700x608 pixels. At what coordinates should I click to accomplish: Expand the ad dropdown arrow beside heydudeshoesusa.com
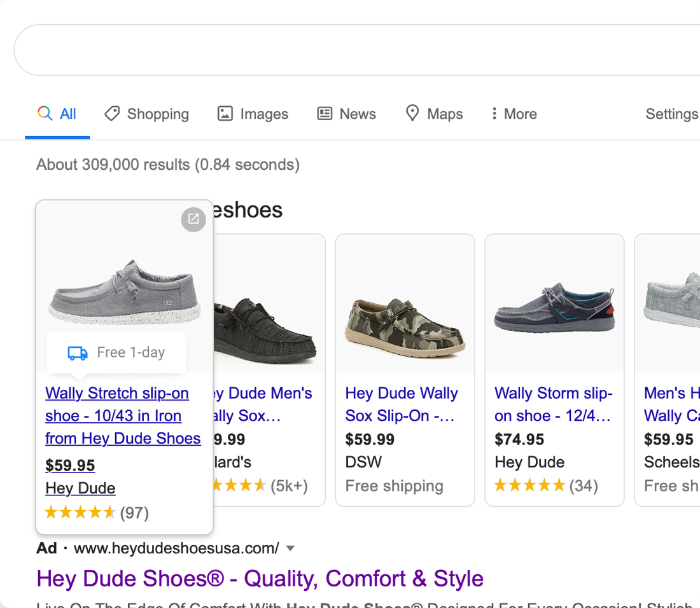click(x=290, y=548)
